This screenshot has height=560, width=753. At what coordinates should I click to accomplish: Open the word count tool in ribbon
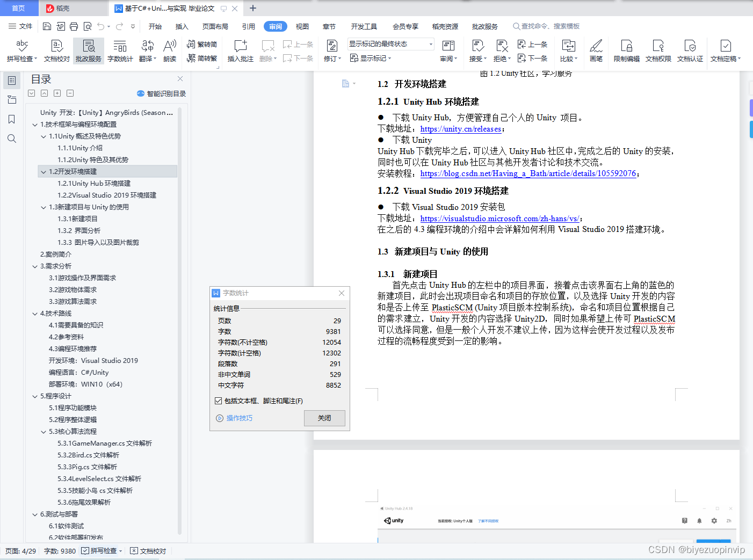[x=120, y=50]
